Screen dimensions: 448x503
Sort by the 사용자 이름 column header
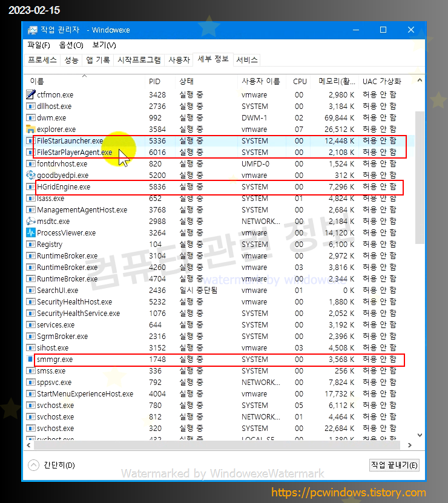[x=260, y=82]
